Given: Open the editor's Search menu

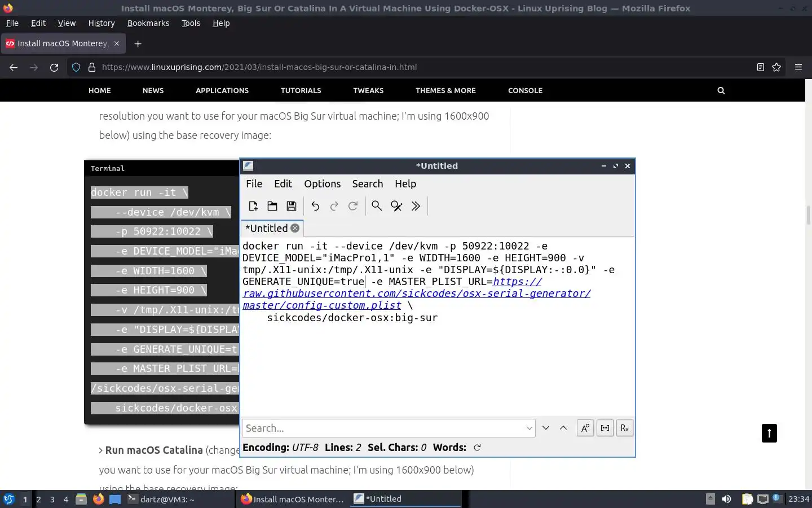Looking at the screenshot, I should pos(368,183).
